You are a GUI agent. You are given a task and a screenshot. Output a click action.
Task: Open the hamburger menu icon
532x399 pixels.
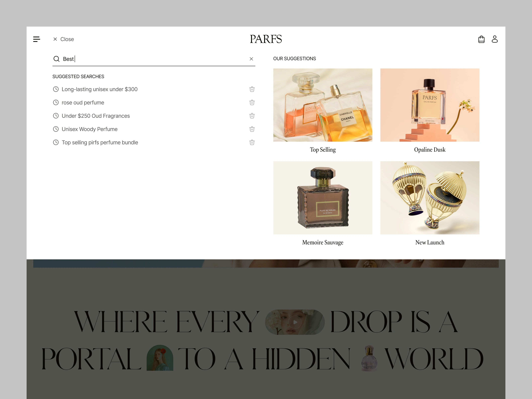[37, 39]
